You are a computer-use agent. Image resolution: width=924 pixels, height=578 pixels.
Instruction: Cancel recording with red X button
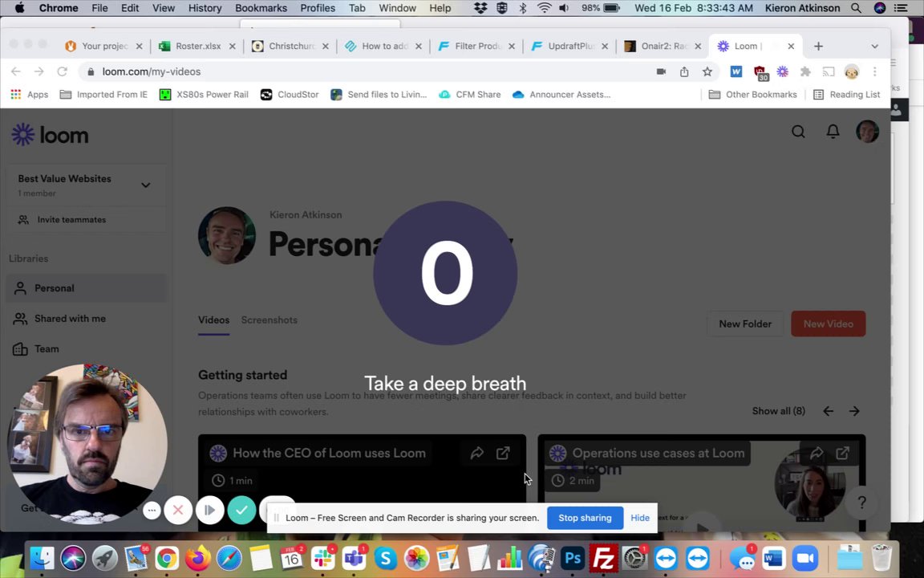click(x=178, y=511)
